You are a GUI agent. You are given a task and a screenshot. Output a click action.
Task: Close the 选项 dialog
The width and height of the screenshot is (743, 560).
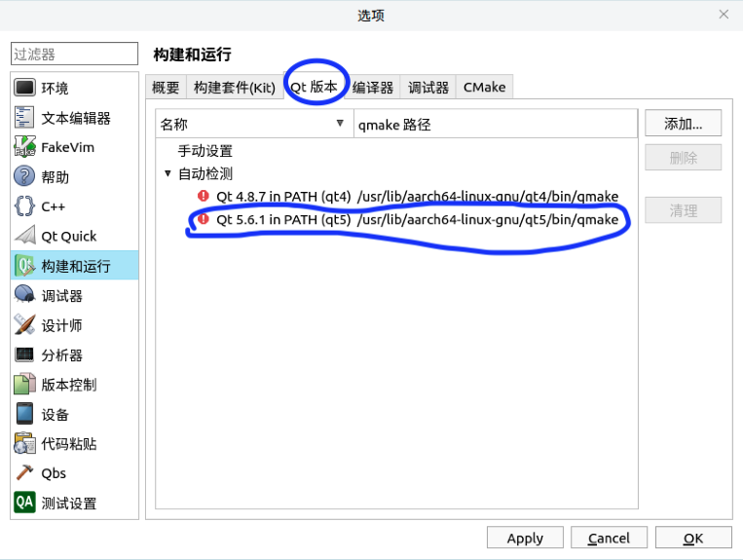pyautogui.click(x=724, y=15)
